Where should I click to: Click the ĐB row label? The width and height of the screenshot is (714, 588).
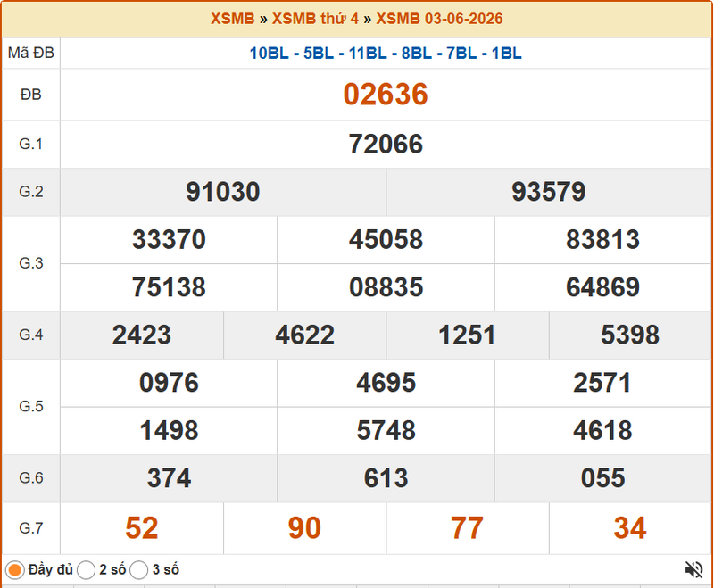click(31, 95)
